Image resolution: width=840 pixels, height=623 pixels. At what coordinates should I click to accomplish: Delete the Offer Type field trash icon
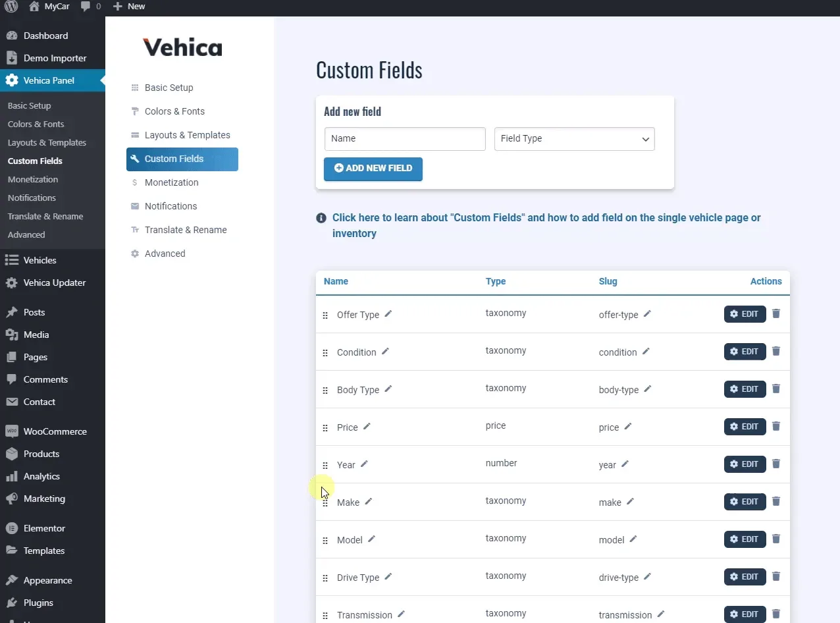click(776, 313)
